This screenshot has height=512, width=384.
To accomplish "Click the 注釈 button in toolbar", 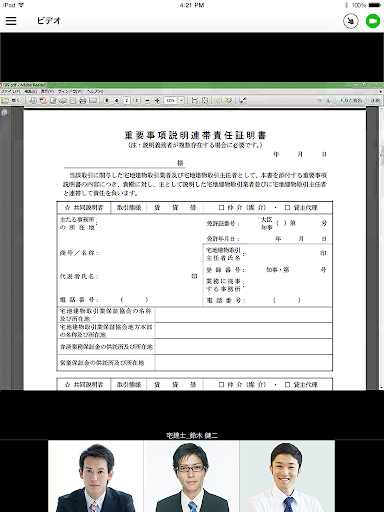I will pyautogui.click(x=375, y=100).
